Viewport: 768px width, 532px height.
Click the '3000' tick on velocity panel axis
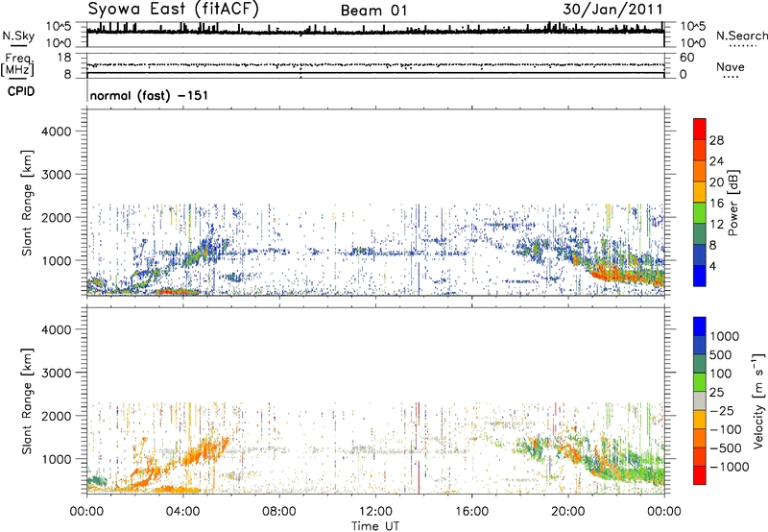pos(57,373)
